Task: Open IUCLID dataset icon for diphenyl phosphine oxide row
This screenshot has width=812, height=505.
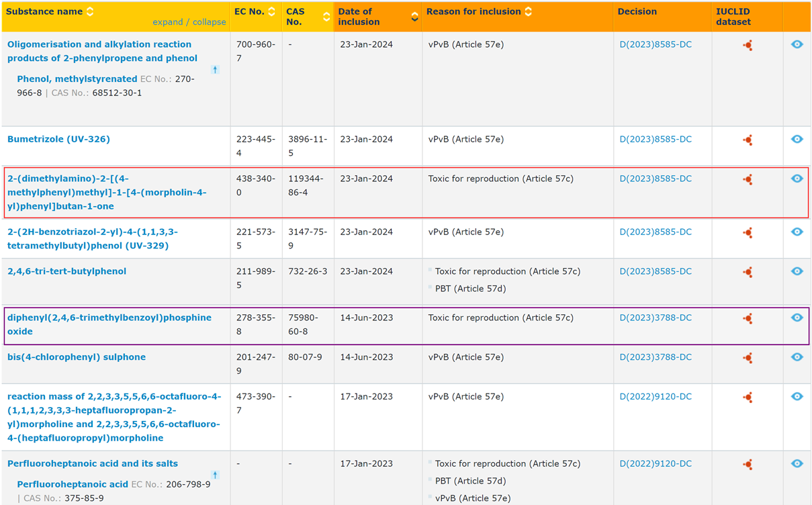Action: 748,318
